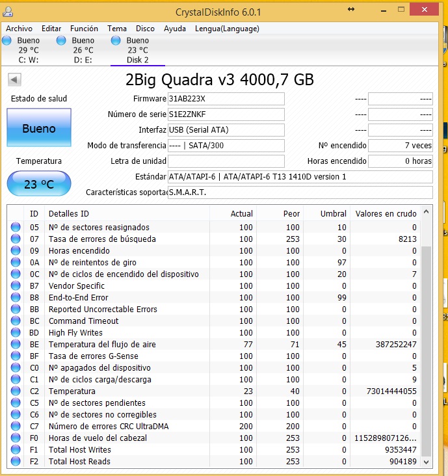This screenshot has width=448, height=476.
Task: Click the Nº encendido field 7 veces
Action: click(x=401, y=146)
